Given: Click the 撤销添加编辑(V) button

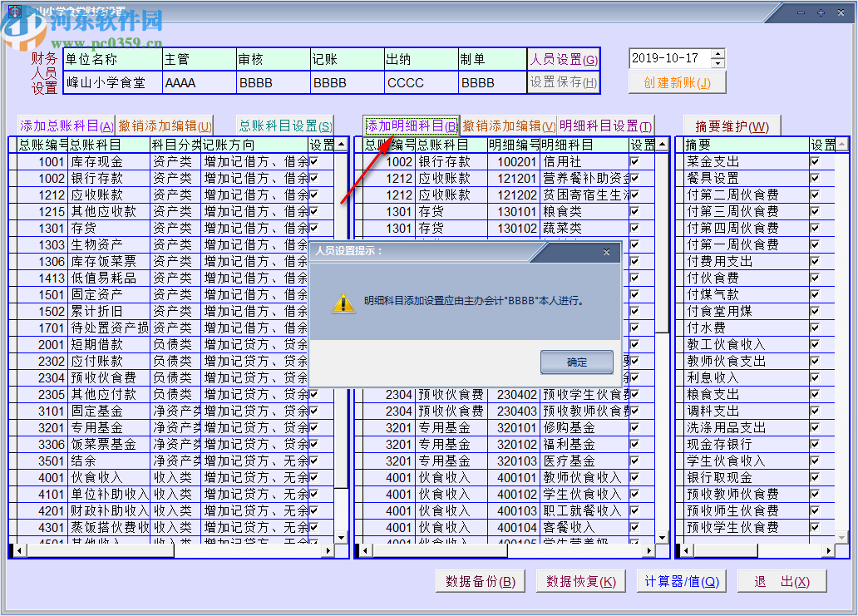Looking at the screenshot, I should click(509, 126).
